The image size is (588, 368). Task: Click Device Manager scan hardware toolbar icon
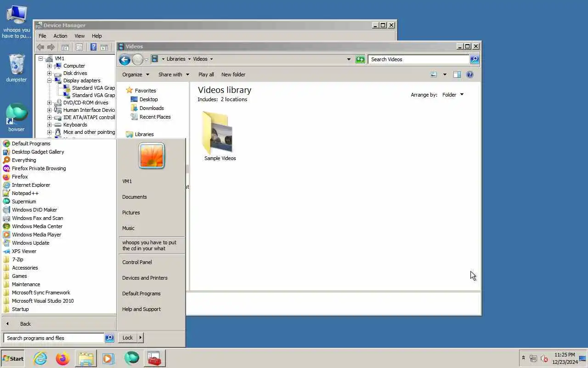click(104, 47)
